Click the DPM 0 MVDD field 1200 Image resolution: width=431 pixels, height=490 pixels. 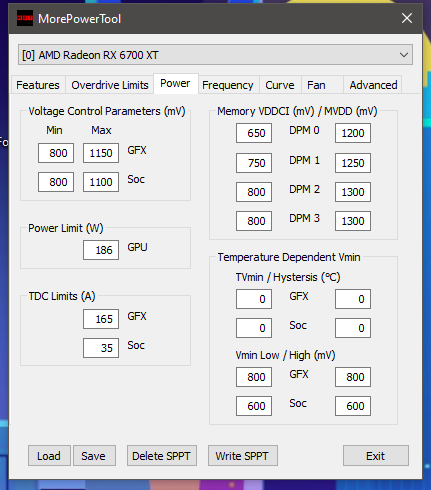[x=353, y=133]
